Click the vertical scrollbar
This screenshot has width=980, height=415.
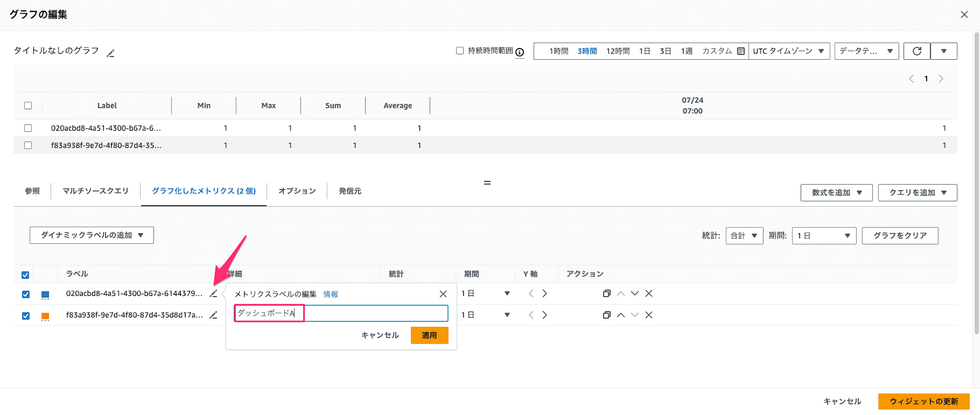[976, 184]
